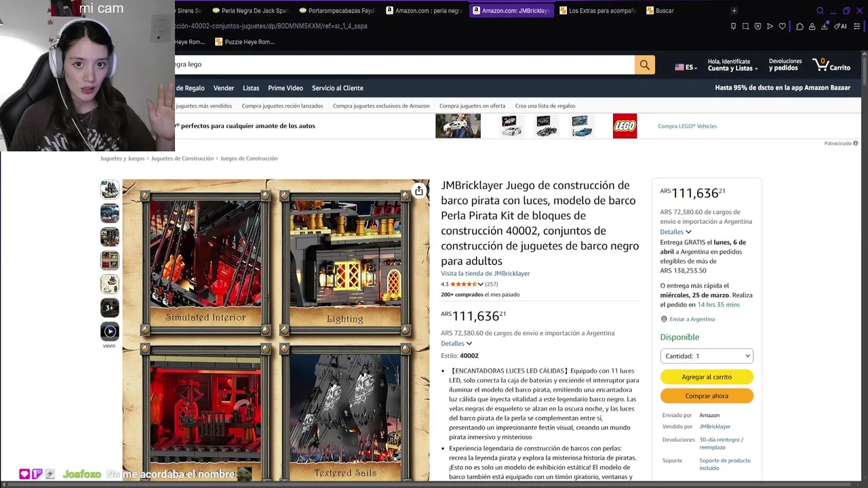868x488 pixels.
Task: Select the fifth product thumbnail image
Action: [x=109, y=284]
